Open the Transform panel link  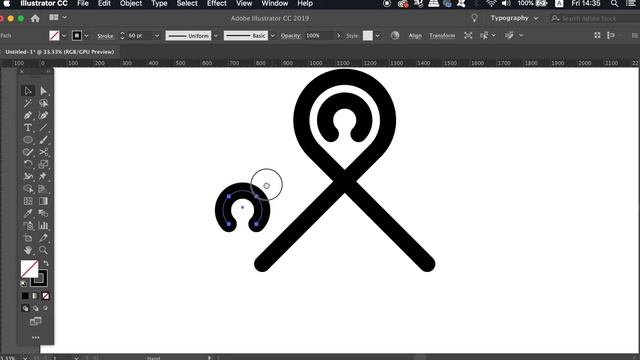point(442,36)
